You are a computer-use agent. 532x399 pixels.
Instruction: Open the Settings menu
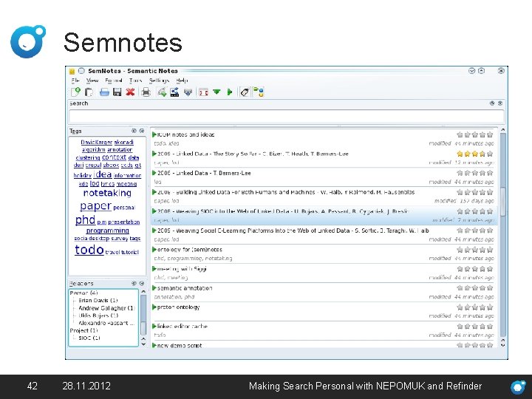[x=159, y=81]
